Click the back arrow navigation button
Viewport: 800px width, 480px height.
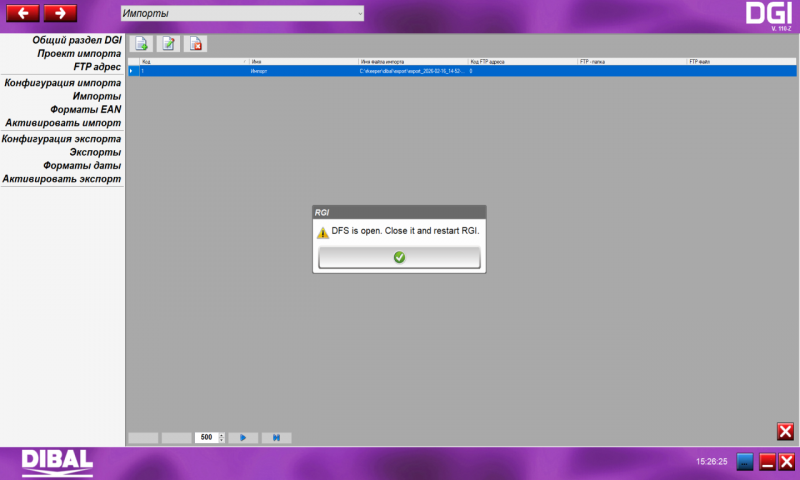click(x=23, y=13)
